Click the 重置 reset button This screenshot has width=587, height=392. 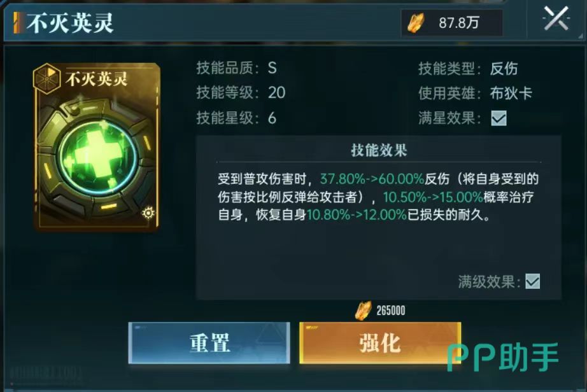209,342
